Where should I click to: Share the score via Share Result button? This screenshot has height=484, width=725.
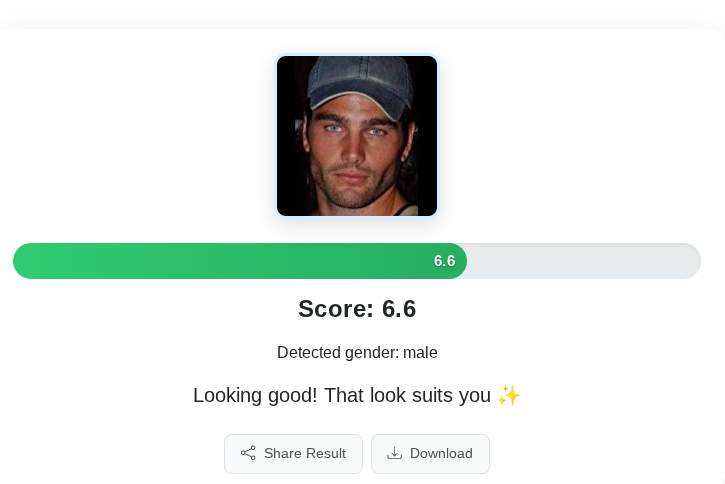pyautogui.click(x=293, y=453)
